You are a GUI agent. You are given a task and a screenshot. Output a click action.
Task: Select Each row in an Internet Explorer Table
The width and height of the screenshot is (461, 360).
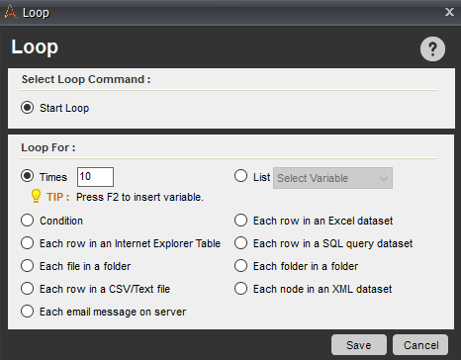click(27, 243)
